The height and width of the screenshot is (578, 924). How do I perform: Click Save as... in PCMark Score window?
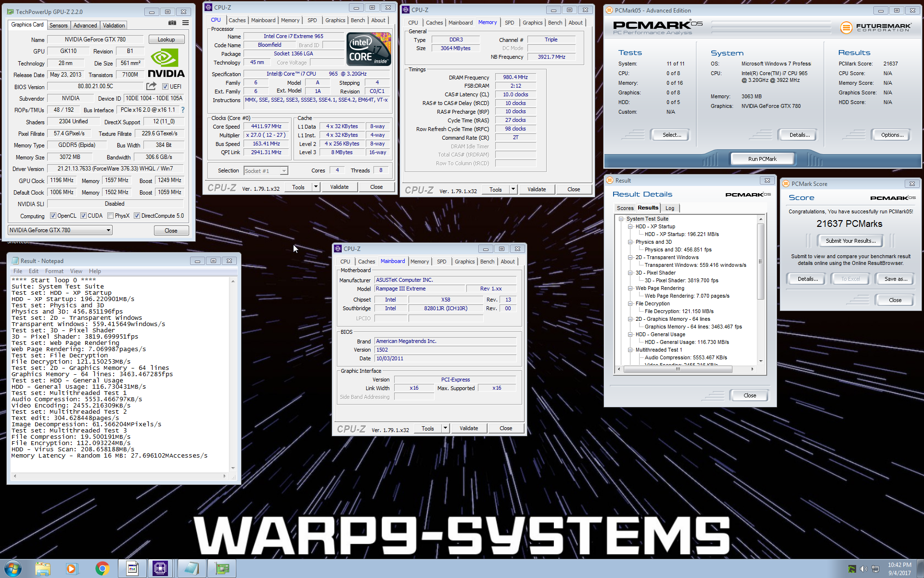click(896, 279)
